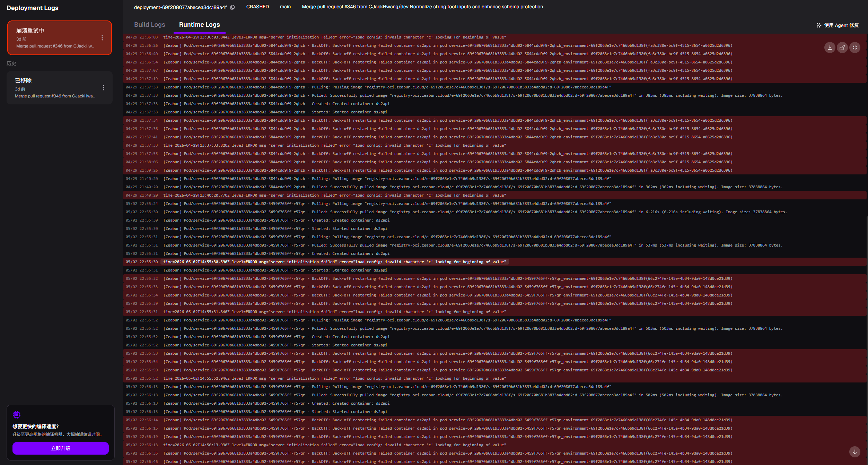
Task: Click the purple chip icon above upgrade prompt
Action: pyautogui.click(x=17, y=415)
